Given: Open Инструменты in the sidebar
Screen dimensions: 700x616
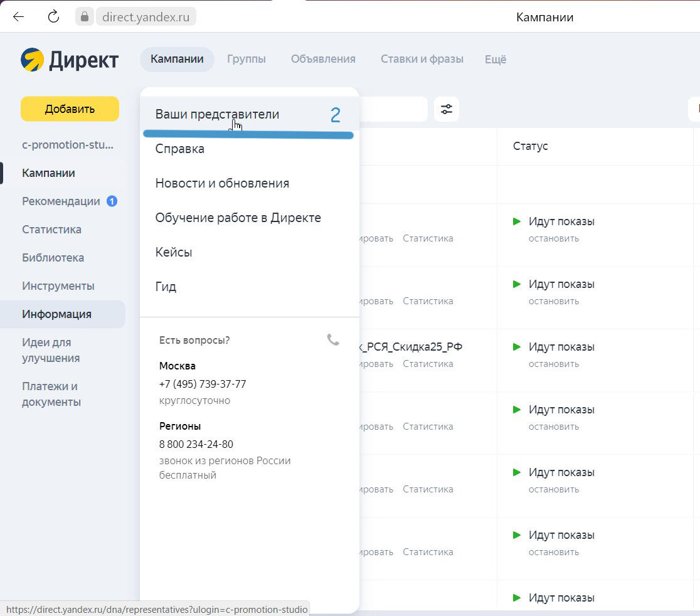Looking at the screenshot, I should 58,285.
